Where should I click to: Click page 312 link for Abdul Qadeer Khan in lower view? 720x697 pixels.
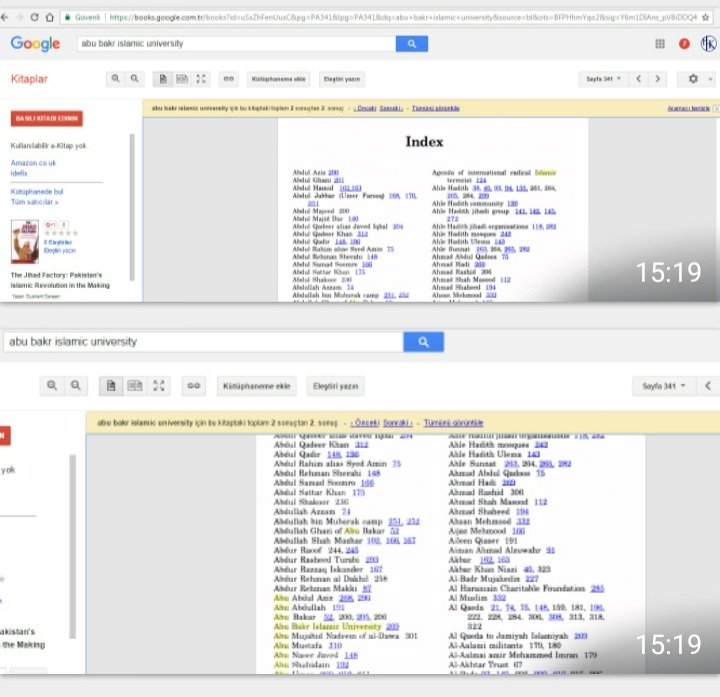coord(362,444)
